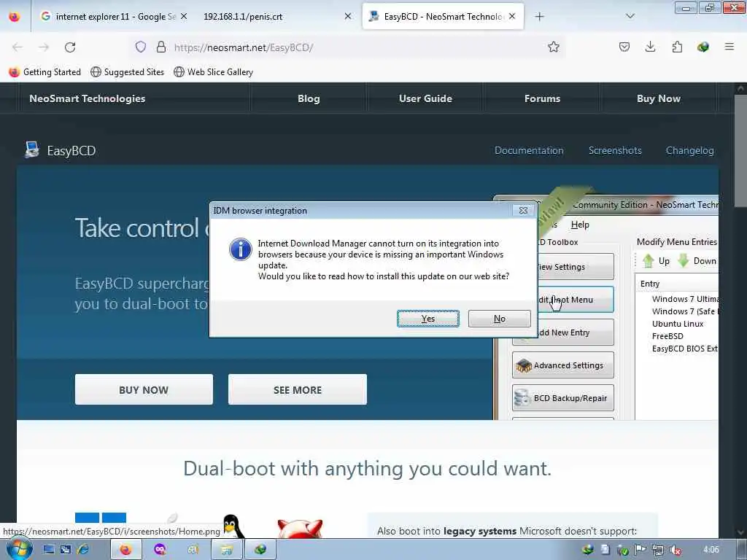This screenshot has width=747, height=560.
Task: Close the IDM browser integration dialog
Action: [x=523, y=211]
